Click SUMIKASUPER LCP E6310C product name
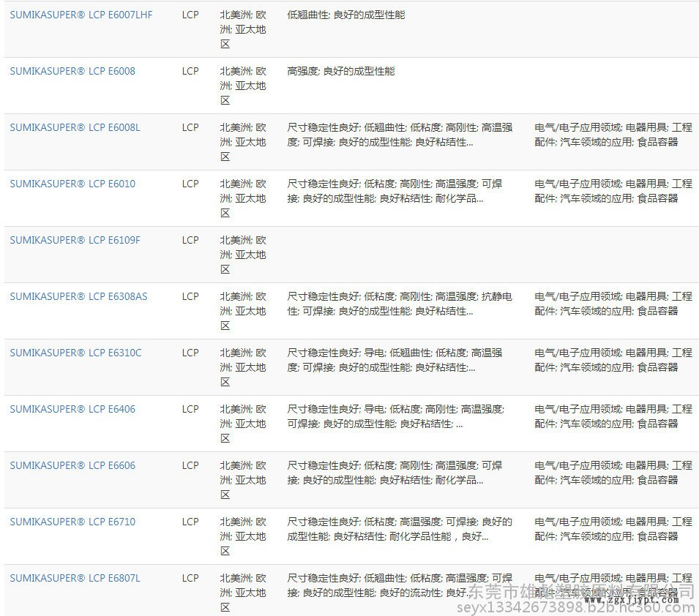This screenshot has height=616, width=699. [76, 353]
